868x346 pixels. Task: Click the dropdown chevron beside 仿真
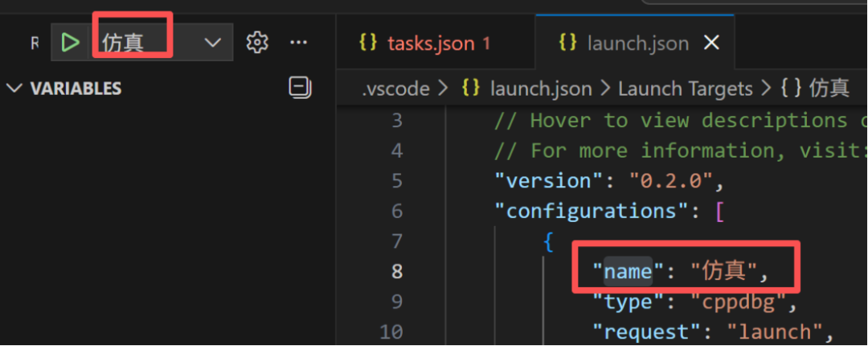(212, 43)
